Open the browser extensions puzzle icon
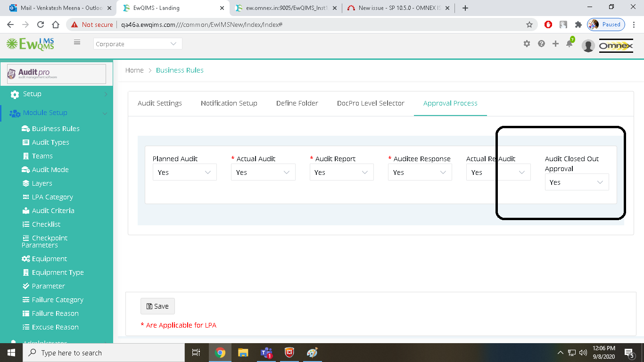The width and height of the screenshot is (644, 362). click(x=578, y=25)
